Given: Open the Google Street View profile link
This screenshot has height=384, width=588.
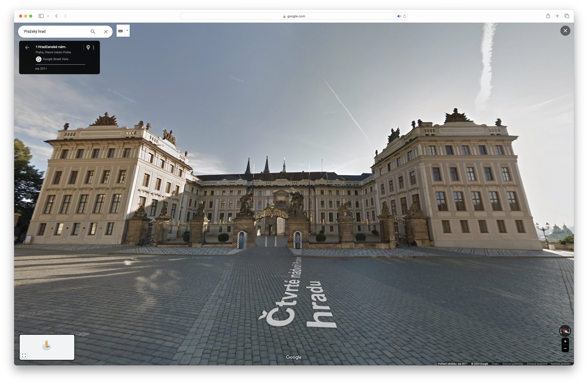Looking at the screenshot, I should point(56,59).
